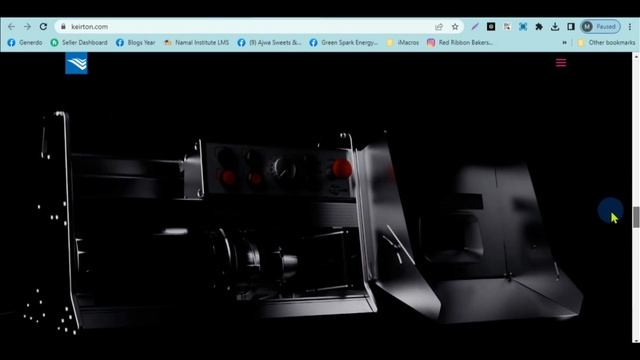This screenshot has width=640, height=360.
Task: Toggle the browser side panel
Action: [x=571, y=27]
